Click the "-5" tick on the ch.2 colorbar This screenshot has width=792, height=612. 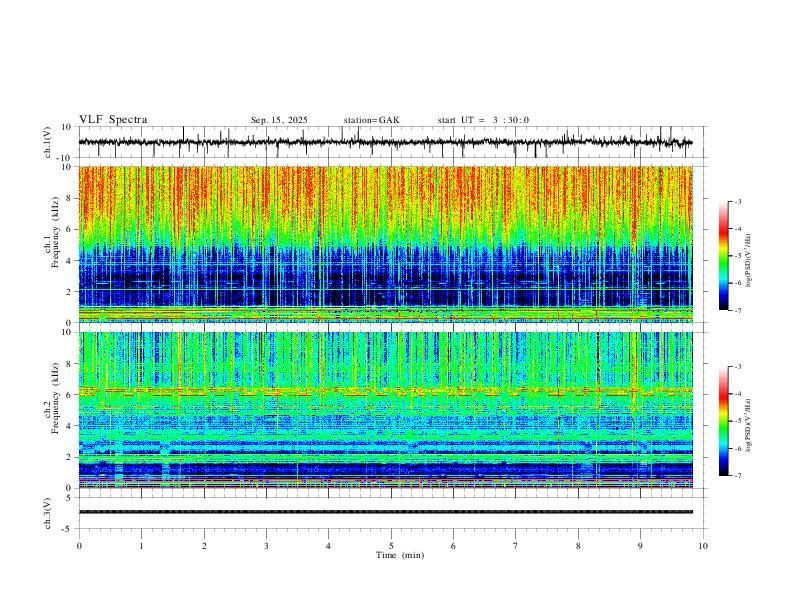coord(738,421)
